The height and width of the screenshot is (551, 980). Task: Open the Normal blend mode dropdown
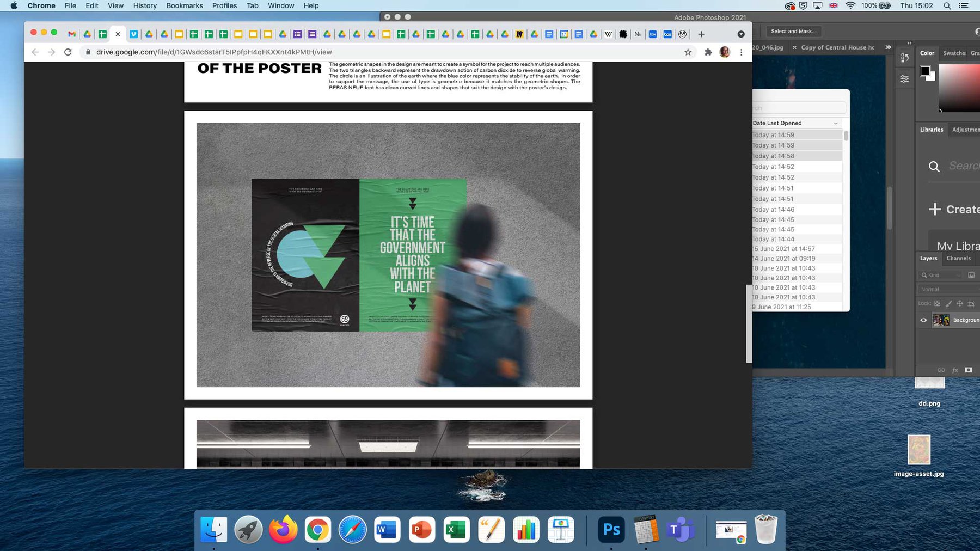coord(949,289)
